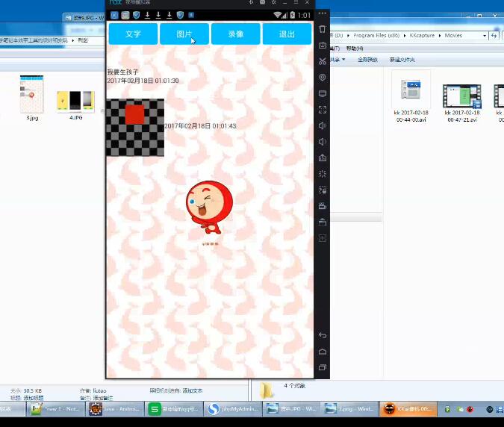The image size is (504, 427).
Task: Open the Nox keyboard control icon
Action: pos(323,46)
